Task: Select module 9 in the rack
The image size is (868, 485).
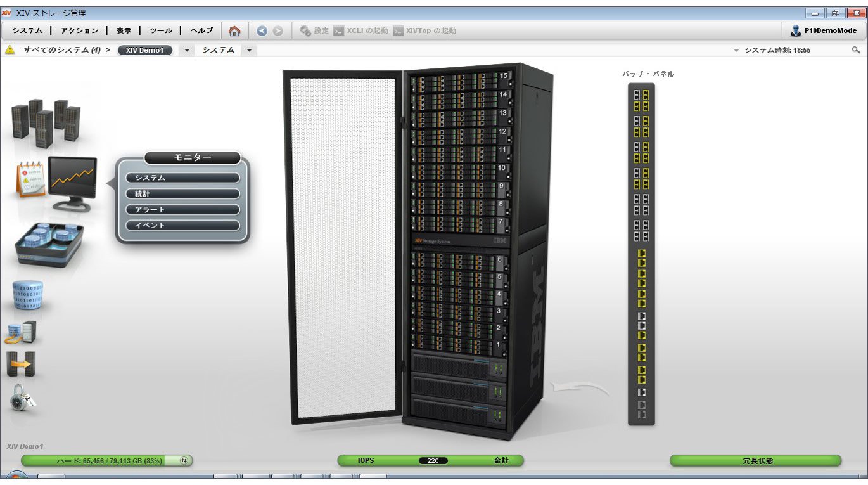Action: [x=461, y=190]
